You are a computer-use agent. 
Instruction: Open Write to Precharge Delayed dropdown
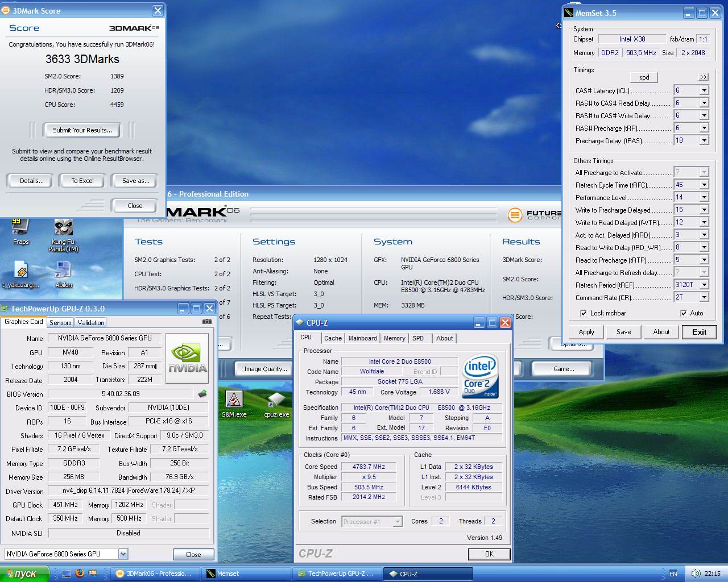point(704,210)
